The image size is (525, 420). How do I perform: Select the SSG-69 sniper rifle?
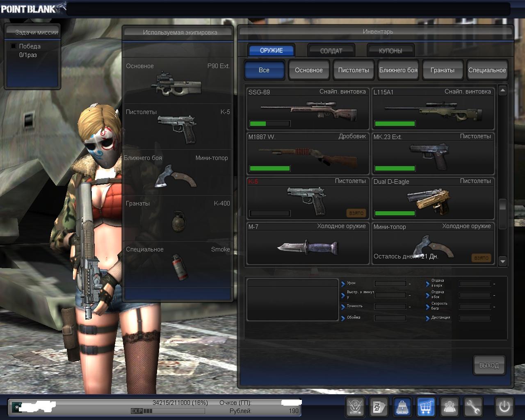pyautogui.click(x=308, y=109)
